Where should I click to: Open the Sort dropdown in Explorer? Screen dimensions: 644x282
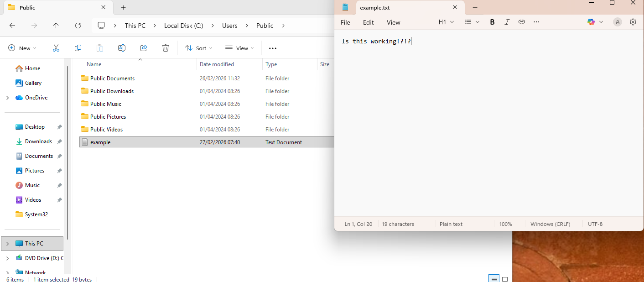(x=198, y=48)
